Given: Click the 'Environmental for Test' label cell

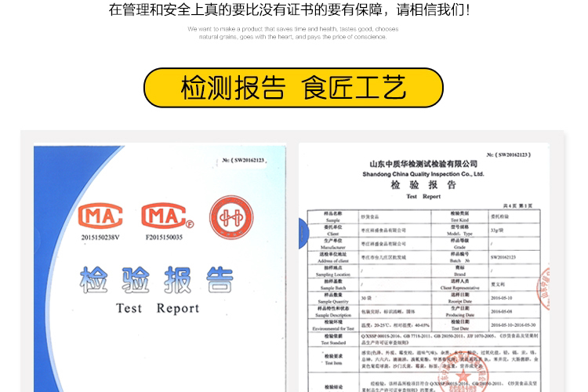Looking at the screenshot, I should (x=333, y=325).
